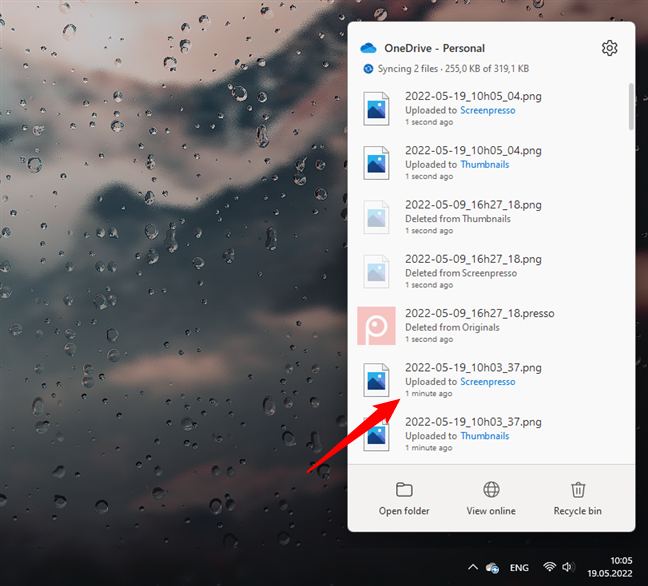Click 'Deleted from Thumbnails' text
This screenshot has height=586, width=648.
pos(457,219)
